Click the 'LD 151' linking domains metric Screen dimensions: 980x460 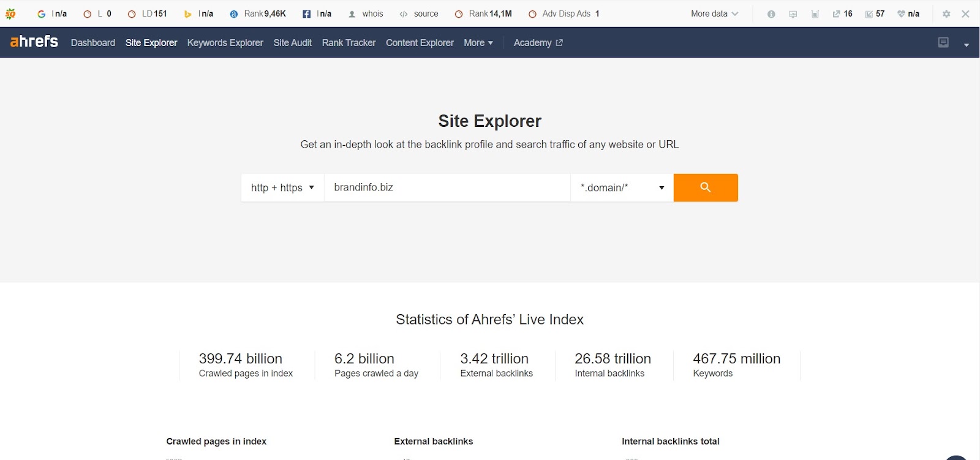(147, 13)
